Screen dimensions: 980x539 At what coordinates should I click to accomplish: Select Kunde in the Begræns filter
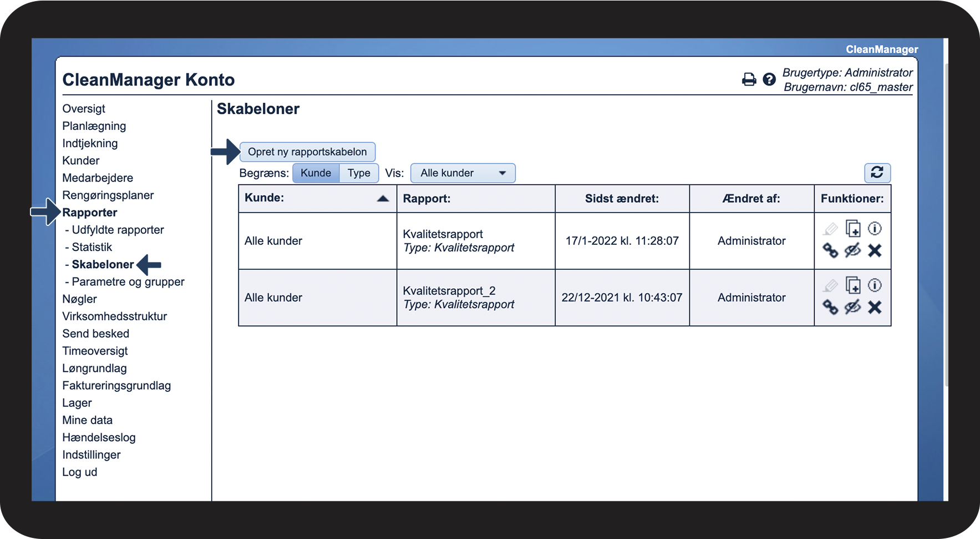click(x=316, y=173)
